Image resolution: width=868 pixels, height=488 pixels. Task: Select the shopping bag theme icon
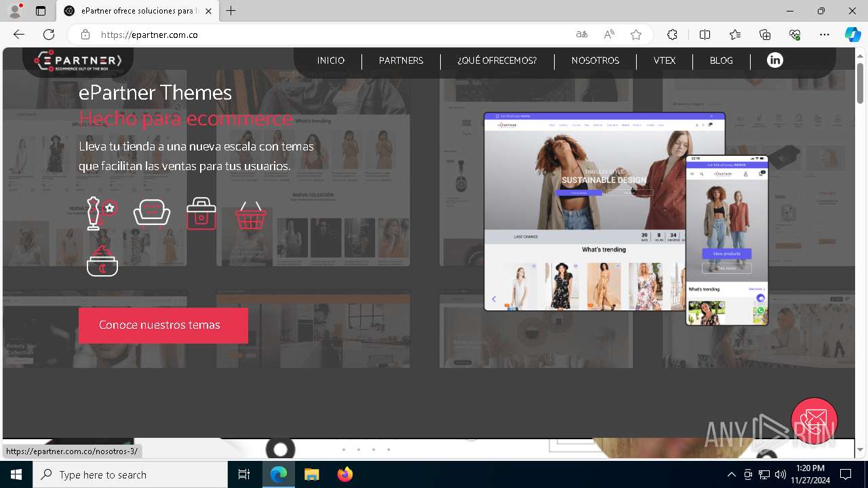coord(201,213)
